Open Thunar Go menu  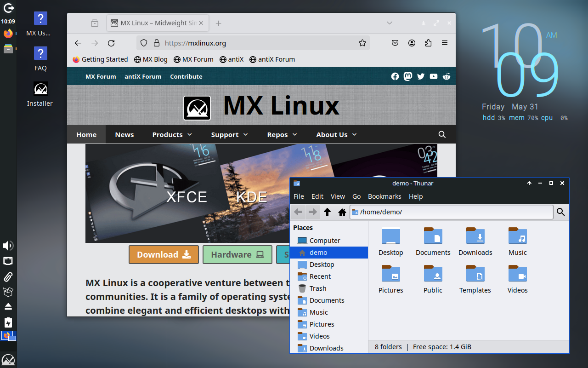[x=356, y=196]
